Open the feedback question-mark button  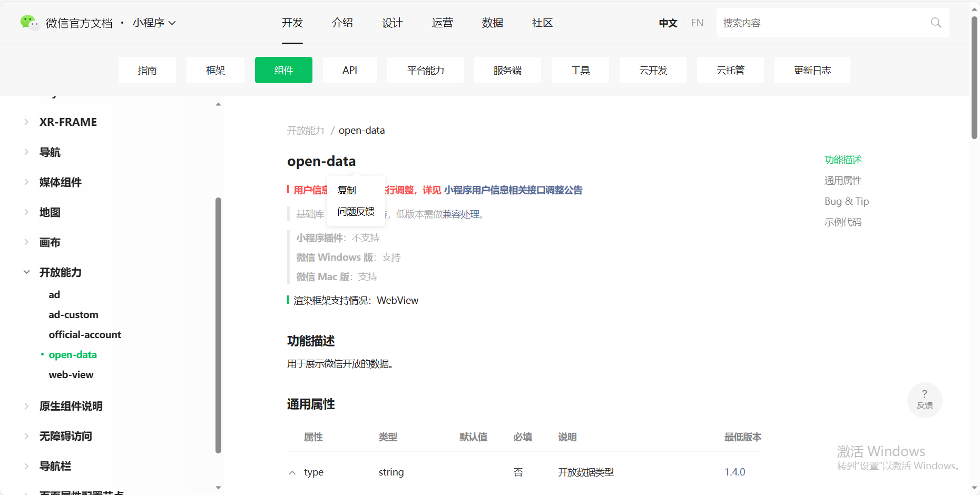point(925,400)
